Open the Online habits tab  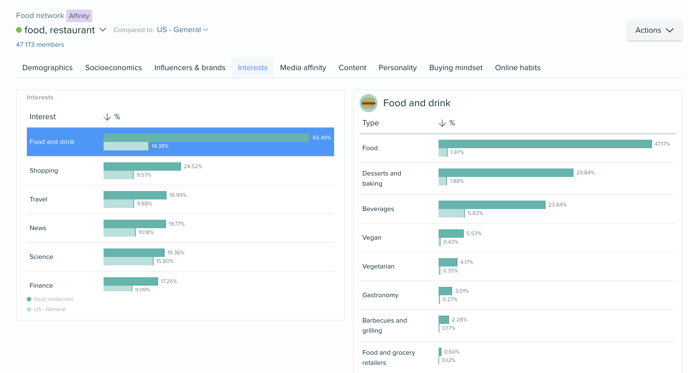[x=517, y=68]
